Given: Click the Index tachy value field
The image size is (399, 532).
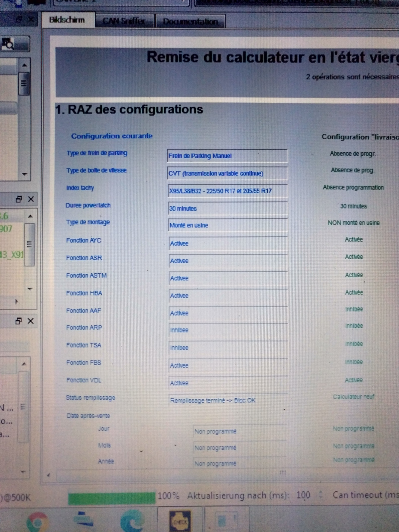Looking at the screenshot, I should [x=227, y=191].
